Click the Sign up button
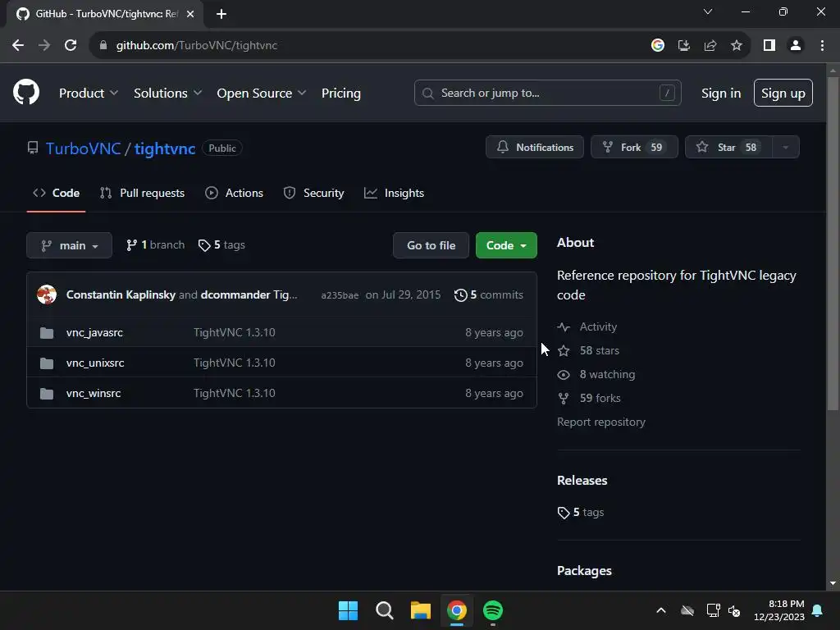 (783, 94)
